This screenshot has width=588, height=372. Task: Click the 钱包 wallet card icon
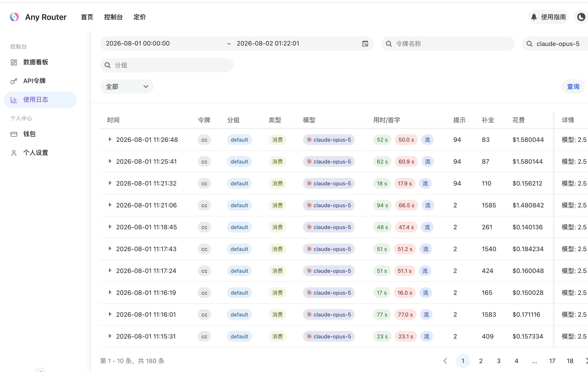(x=14, y=134)
